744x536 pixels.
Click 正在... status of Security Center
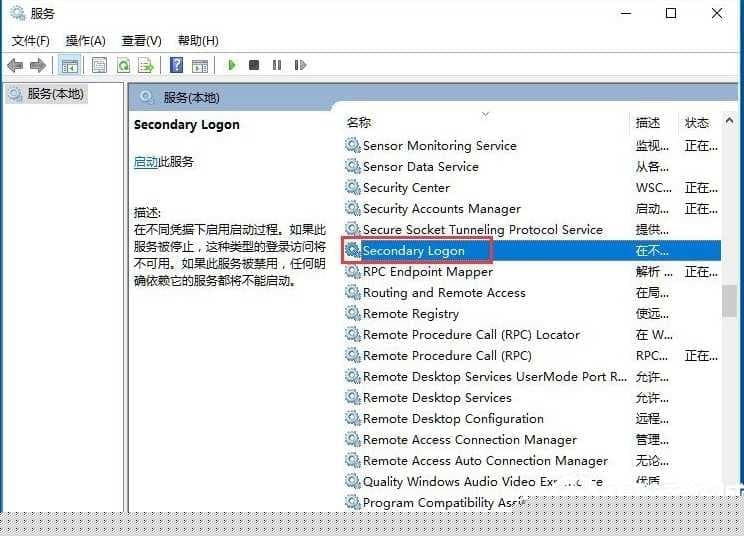[x=701, y=188]
